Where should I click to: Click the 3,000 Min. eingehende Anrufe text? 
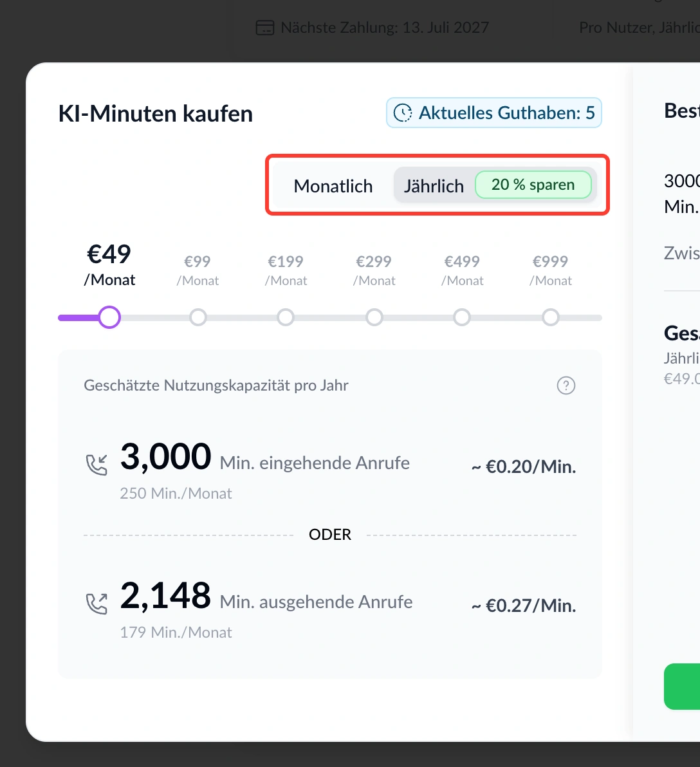tap(265, 457)
